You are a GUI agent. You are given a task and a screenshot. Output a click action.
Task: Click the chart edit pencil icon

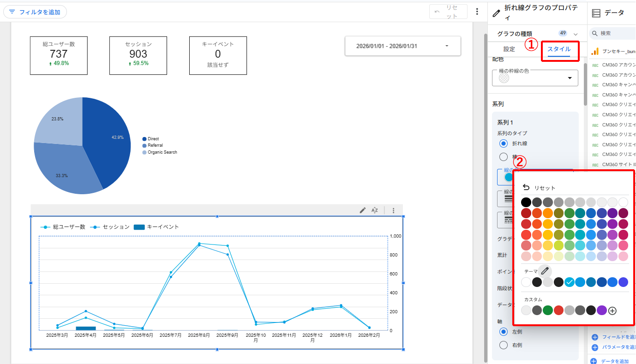363,210
